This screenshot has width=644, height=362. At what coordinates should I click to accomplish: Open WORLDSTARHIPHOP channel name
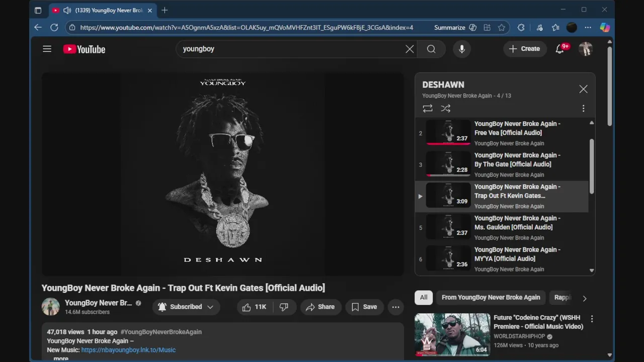coord(519,336)
